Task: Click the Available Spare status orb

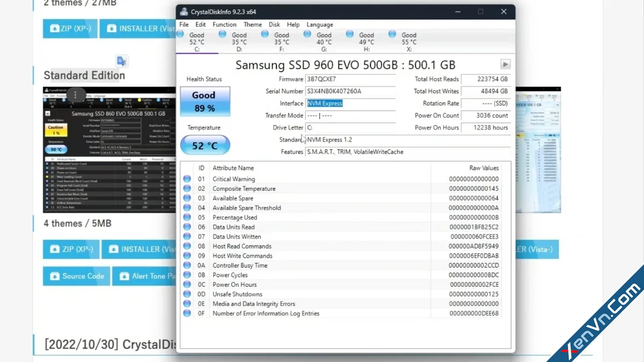Action: 187,198
